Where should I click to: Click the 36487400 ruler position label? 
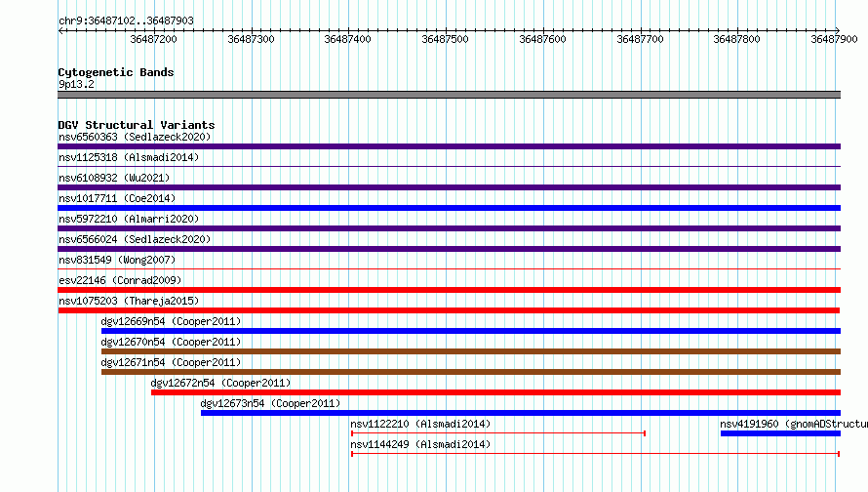347,39
